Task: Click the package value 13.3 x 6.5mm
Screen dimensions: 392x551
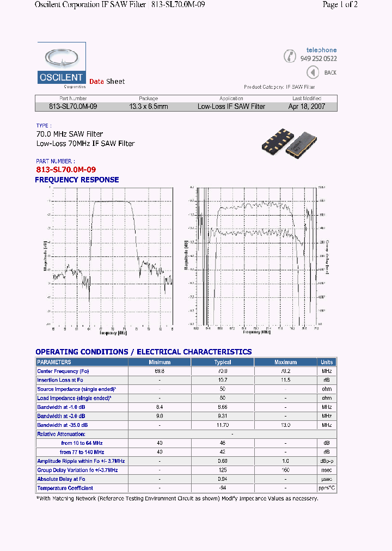Action: (x=148, y=107)
